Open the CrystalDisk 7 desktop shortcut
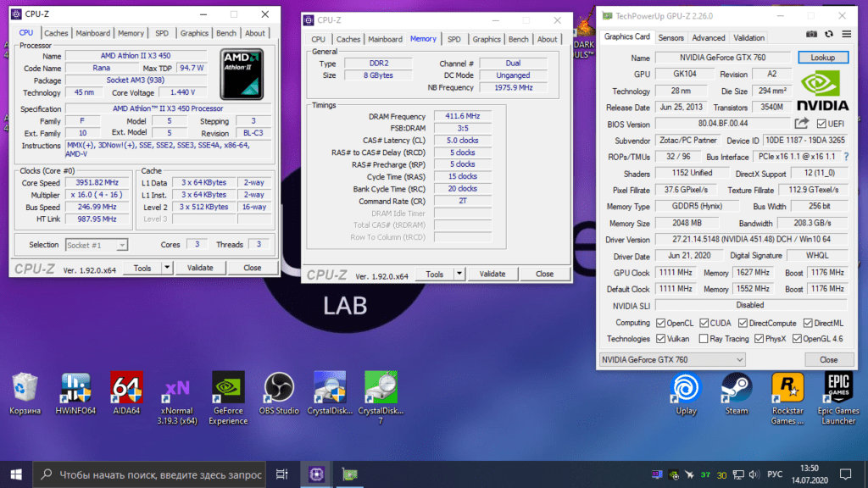The image size is (868, 488). pyautogui.click(x=381, y=398)
